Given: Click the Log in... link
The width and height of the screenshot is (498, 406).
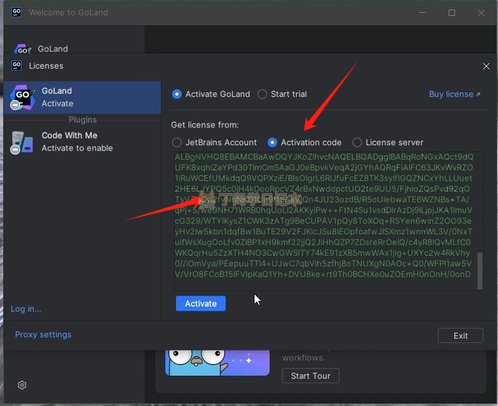Looking at the screenshot, I should (x=26, y=309).
